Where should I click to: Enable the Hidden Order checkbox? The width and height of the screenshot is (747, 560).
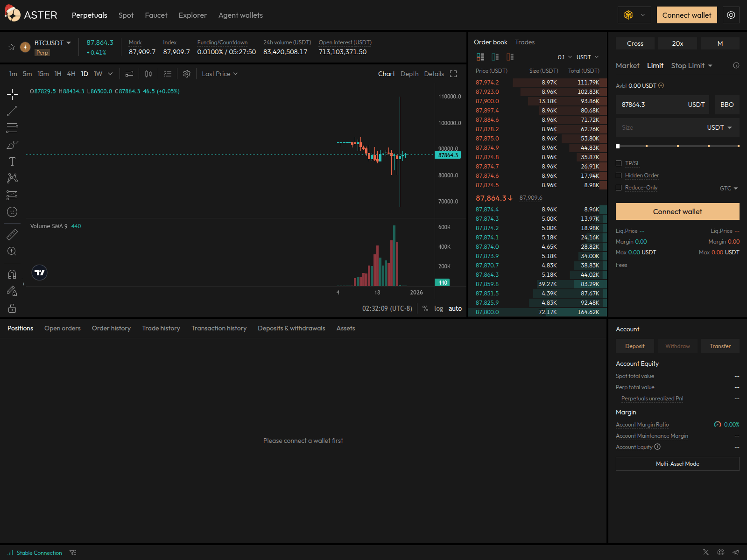pyautogui.click(x=619, y=175)
